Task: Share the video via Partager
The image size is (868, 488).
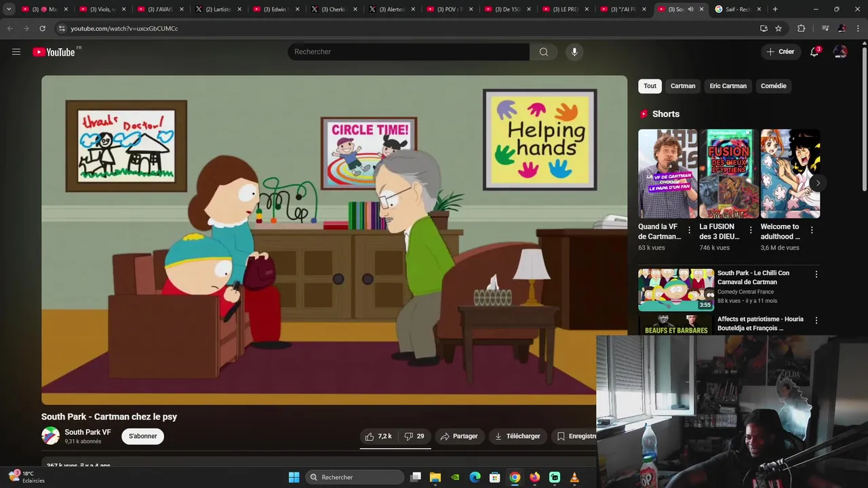Action: 459,436
